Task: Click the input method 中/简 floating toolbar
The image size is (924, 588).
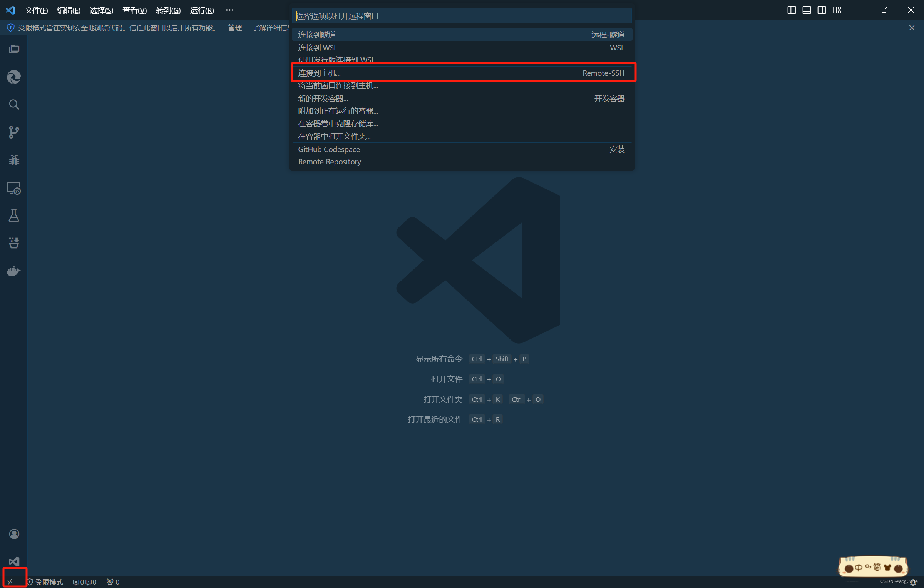Action: pos(873,567)
